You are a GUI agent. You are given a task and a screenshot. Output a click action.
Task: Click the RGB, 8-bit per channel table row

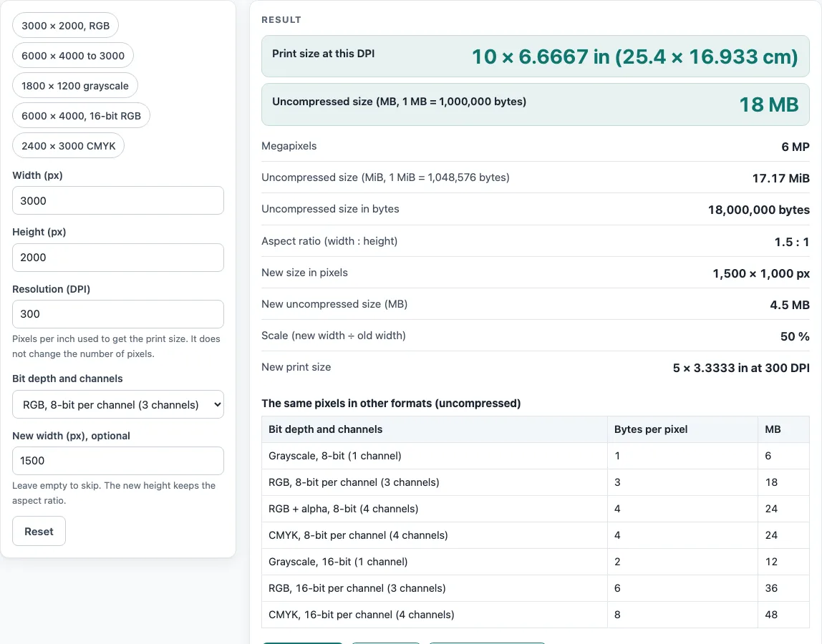(536, 482)
